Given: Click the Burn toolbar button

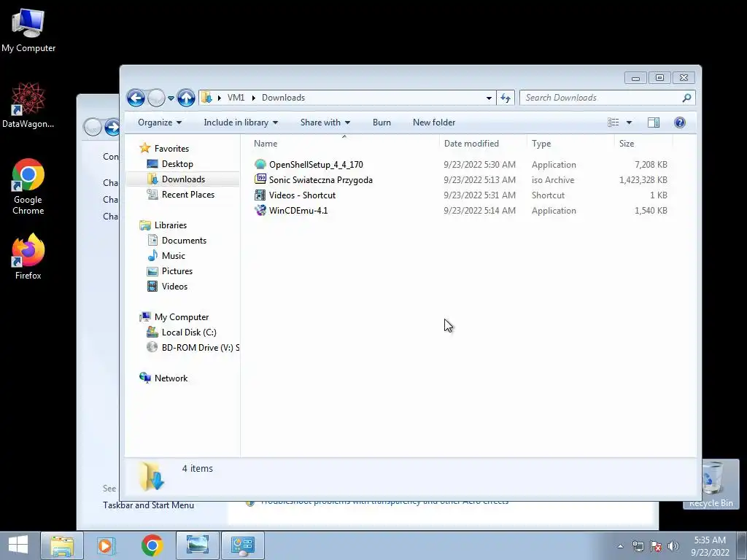Looking at the screenshot, I should pyautogui.click(x=382, y=122).
